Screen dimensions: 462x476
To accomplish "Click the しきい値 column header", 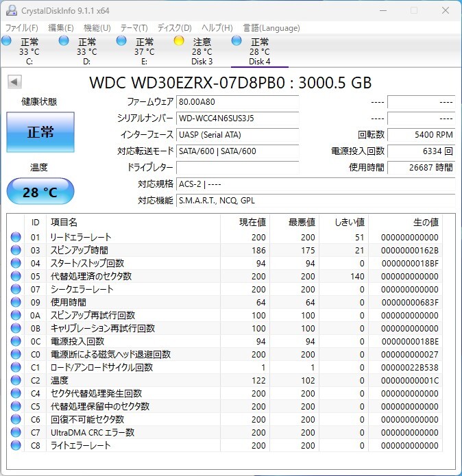I will 343,222.
